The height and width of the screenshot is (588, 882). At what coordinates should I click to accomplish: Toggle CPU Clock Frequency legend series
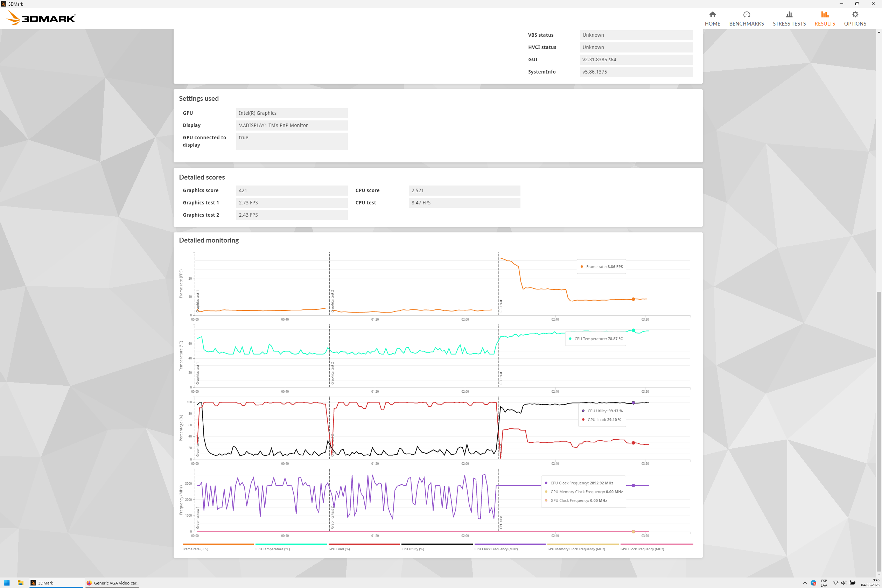click(x=496, y=549)
